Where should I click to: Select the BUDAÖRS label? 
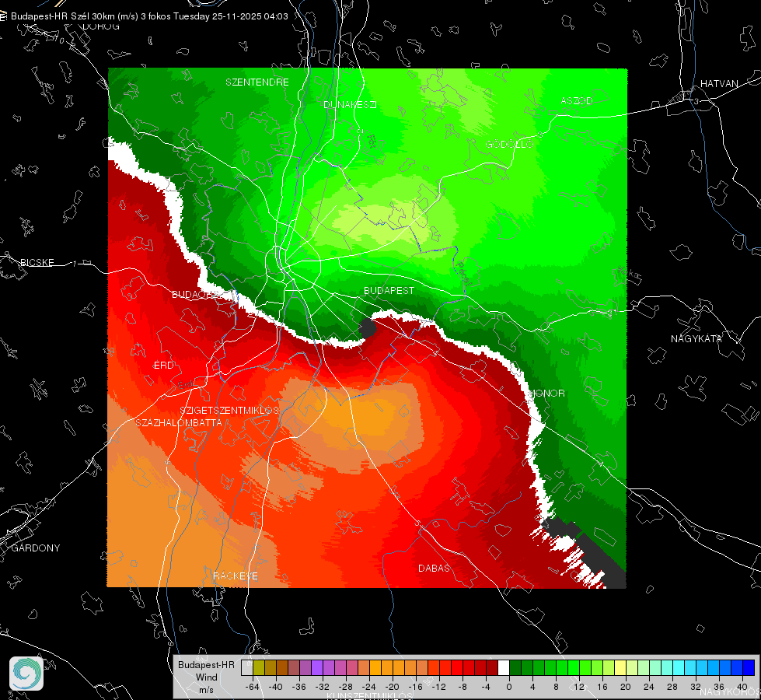pos(196,294)
